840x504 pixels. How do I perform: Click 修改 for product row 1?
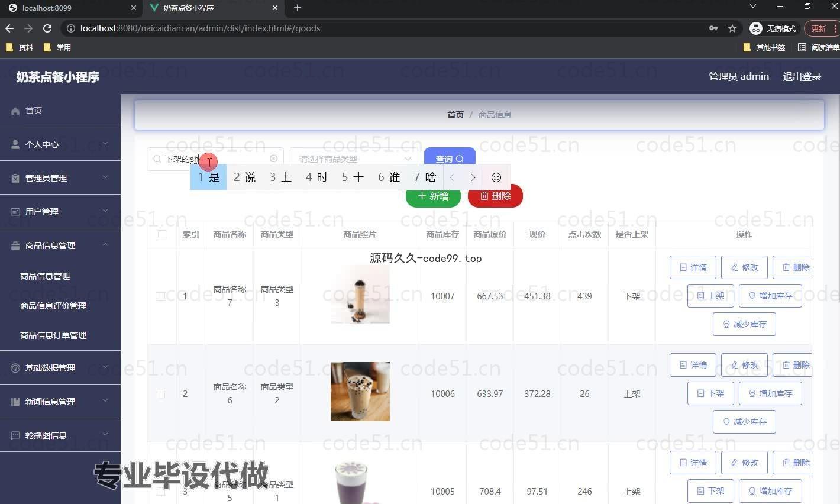pos(744,267)
